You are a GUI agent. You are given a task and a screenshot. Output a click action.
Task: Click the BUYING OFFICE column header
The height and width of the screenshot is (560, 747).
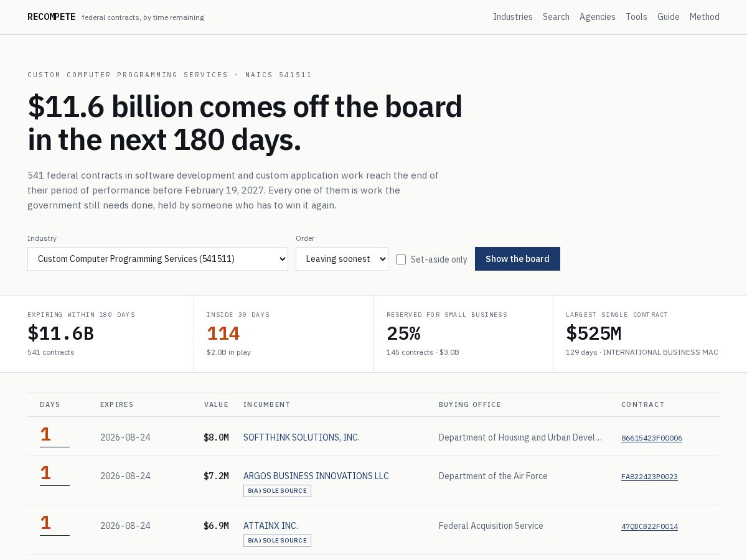[470, 404]
